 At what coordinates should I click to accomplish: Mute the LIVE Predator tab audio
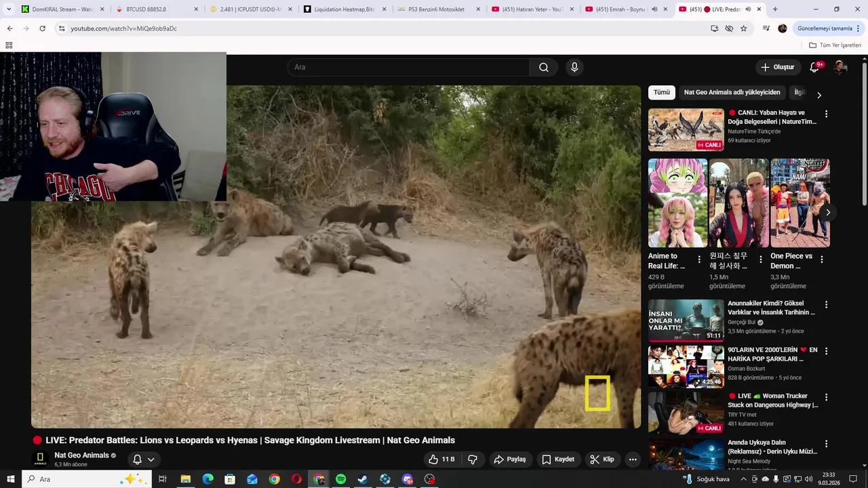(747, 9)
